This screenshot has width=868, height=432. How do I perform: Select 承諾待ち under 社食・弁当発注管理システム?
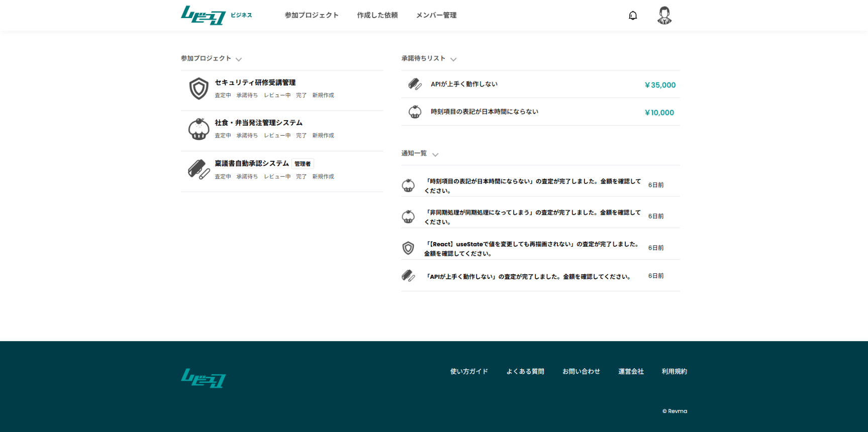click(x=247, y=136)
